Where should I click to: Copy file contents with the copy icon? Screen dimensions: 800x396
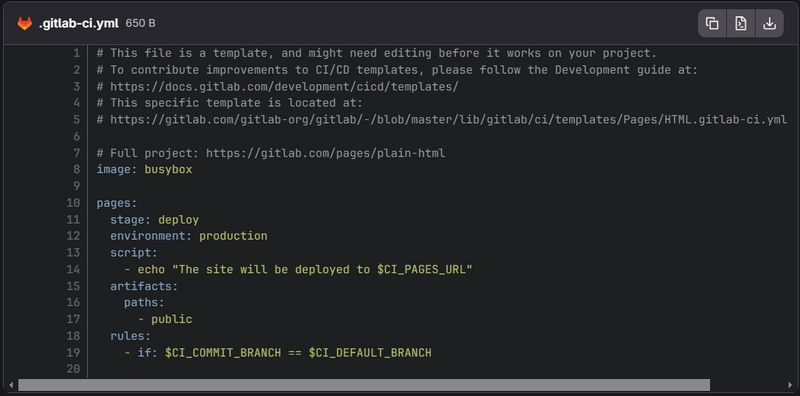pyautogui.click(x=712, y=23)
